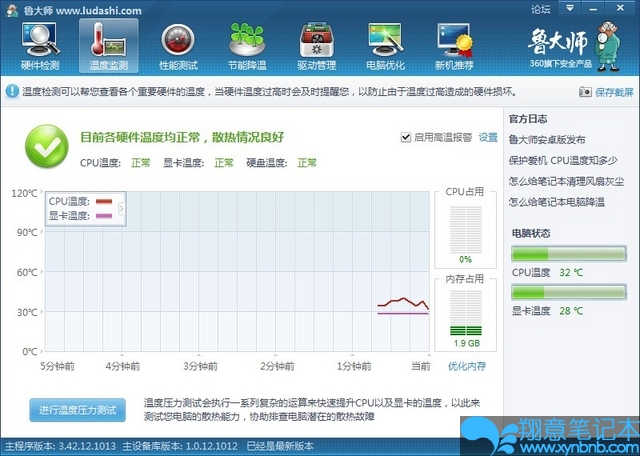Viewport: 640px width, 456px height.
Task: Open 鲁大师安卓版发布 news item
Action: coord(547,140)
